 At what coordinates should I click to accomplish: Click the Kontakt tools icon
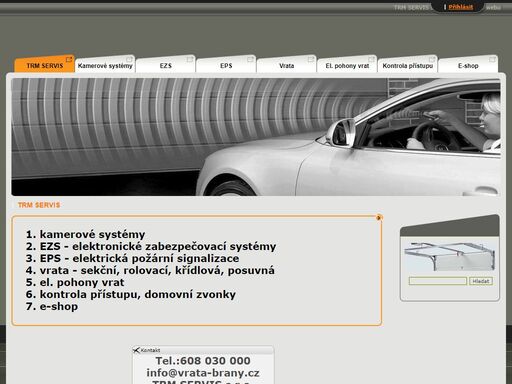[x=136, y=350]
